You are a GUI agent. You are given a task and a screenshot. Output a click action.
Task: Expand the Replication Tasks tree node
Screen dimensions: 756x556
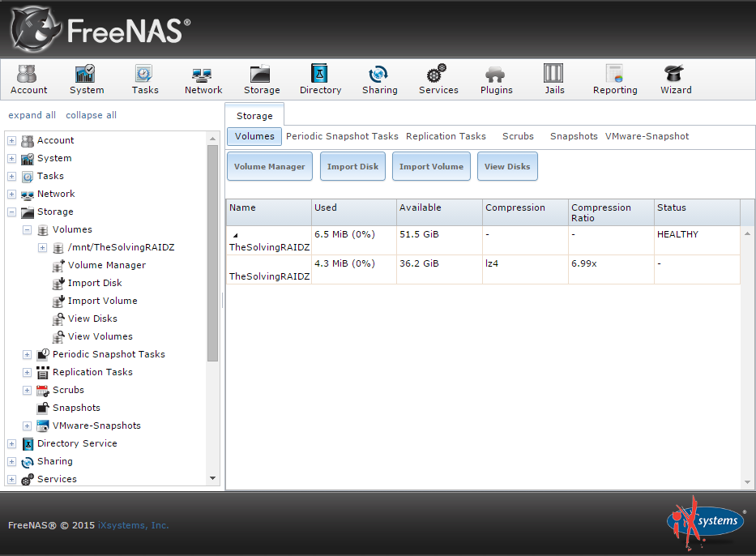pos(27,373)
